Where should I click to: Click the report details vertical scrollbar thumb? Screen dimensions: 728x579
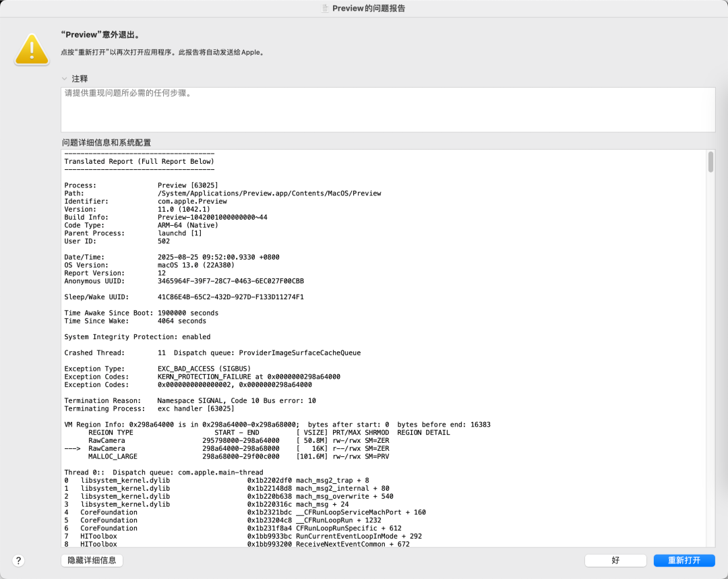pos(710,162)
